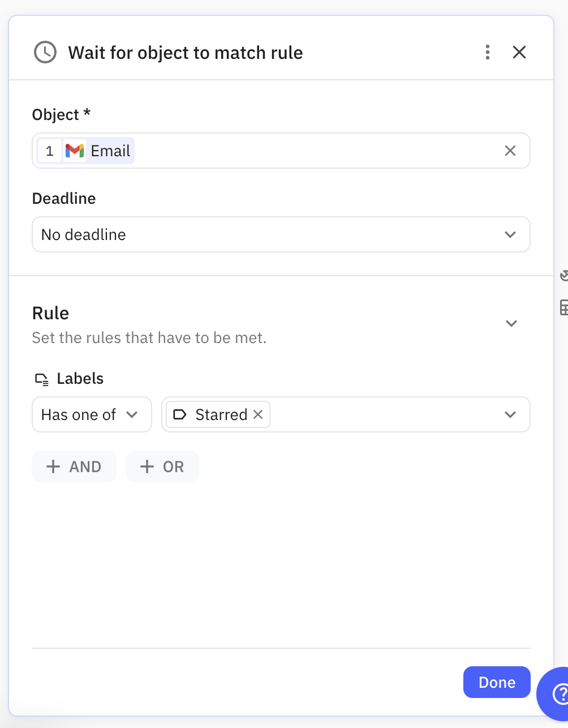Viewport: 568px width, 728px height.
Task: Click the table icon on the right edge
Action: pyautogui.click(x=563, y=307)
